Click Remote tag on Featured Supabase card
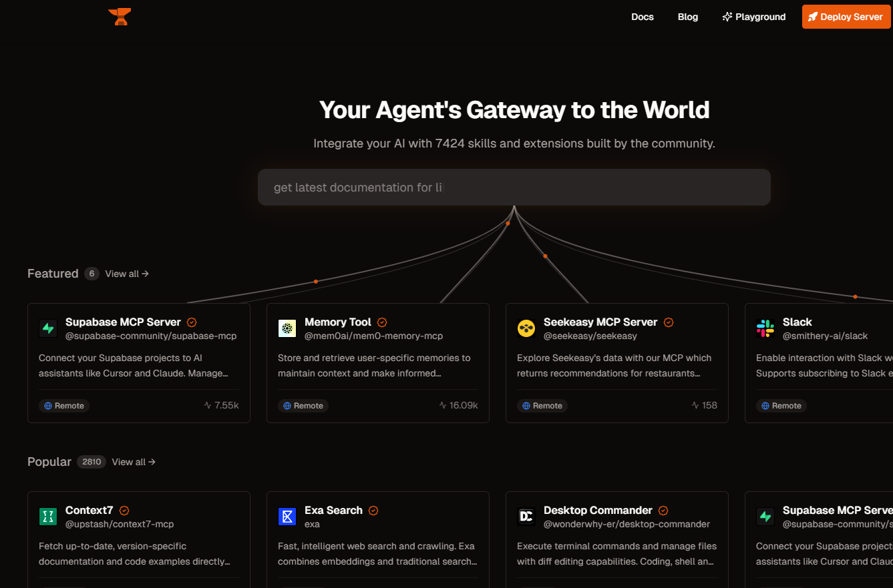The height and width of the screenshot is (588, 893). (x=64, y=406)
